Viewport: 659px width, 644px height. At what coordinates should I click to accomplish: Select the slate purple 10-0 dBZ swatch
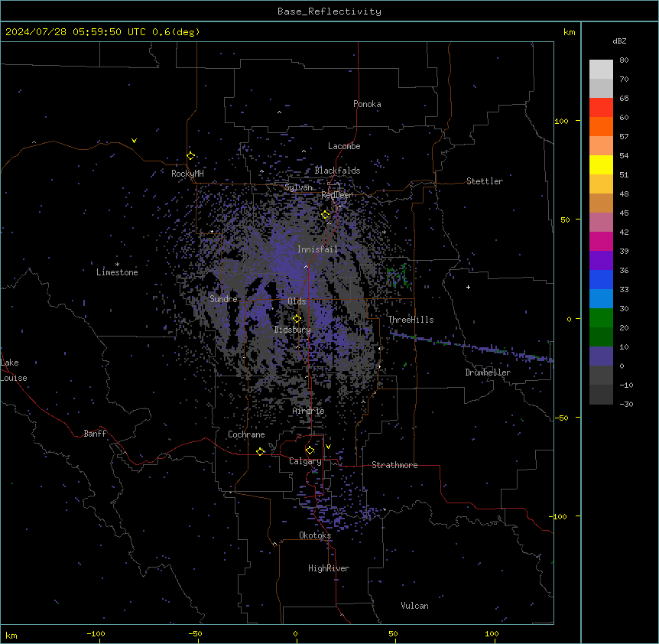click(601, 356)
